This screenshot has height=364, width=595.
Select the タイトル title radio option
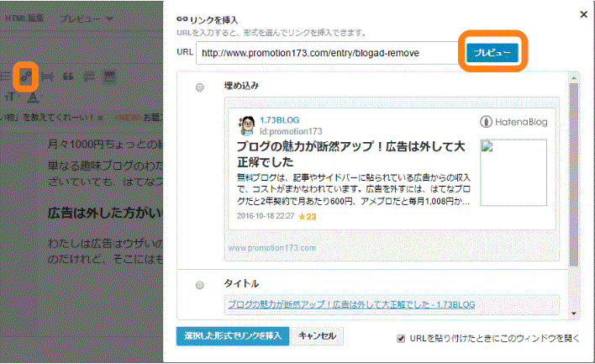tap(200, 285)
